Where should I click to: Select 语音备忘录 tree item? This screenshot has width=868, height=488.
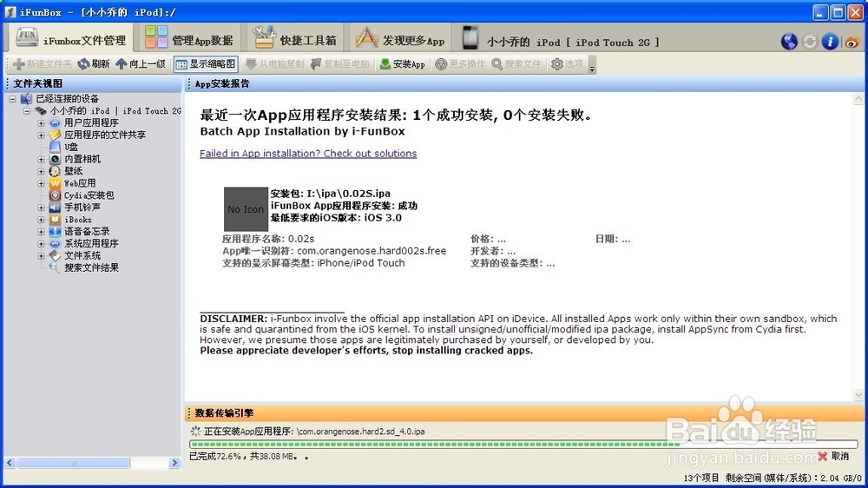pos(86,232)
